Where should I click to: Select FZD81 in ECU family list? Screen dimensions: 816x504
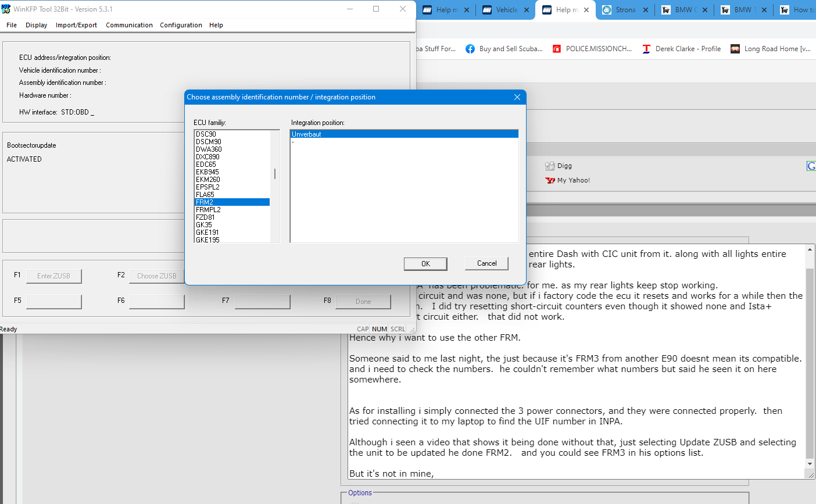232,217
